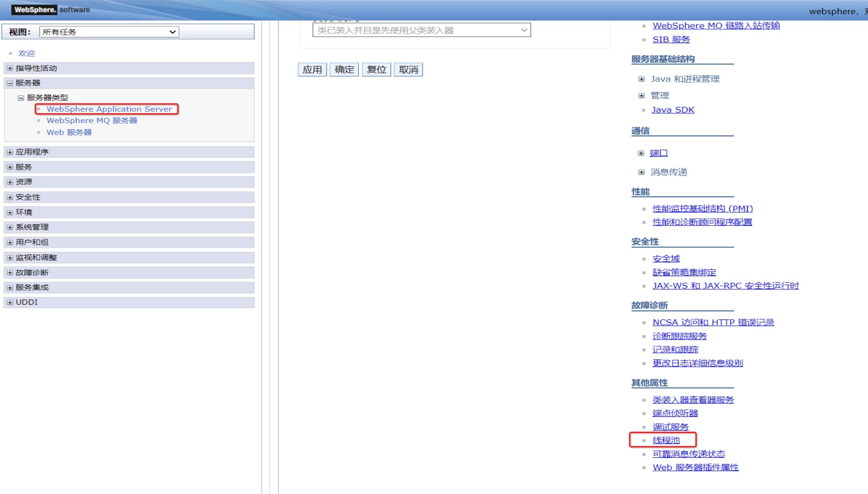Click the 确定 button
The height and width of the screenshot is (494, 868).
click(x=344, y=70)
